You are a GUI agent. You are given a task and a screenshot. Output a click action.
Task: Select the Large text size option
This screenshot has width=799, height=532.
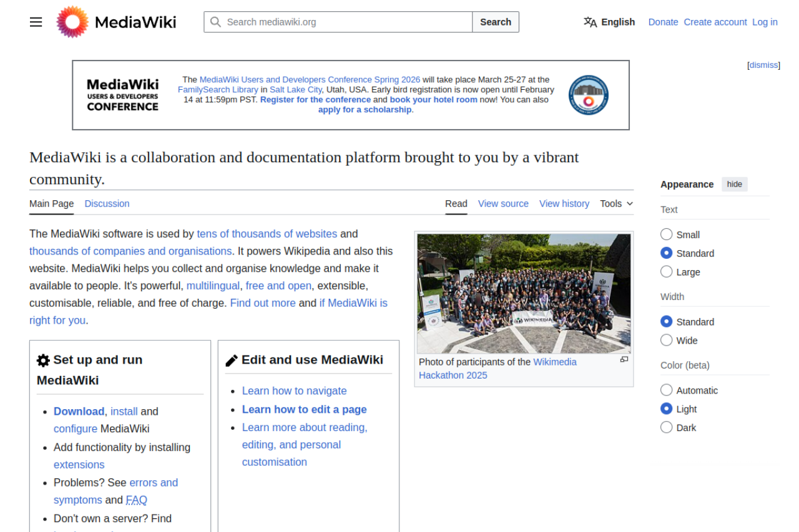pos(666,272)
